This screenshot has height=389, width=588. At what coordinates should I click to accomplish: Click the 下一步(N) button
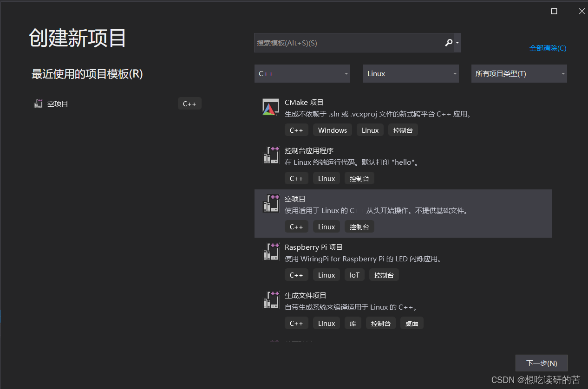click(541, 363)
